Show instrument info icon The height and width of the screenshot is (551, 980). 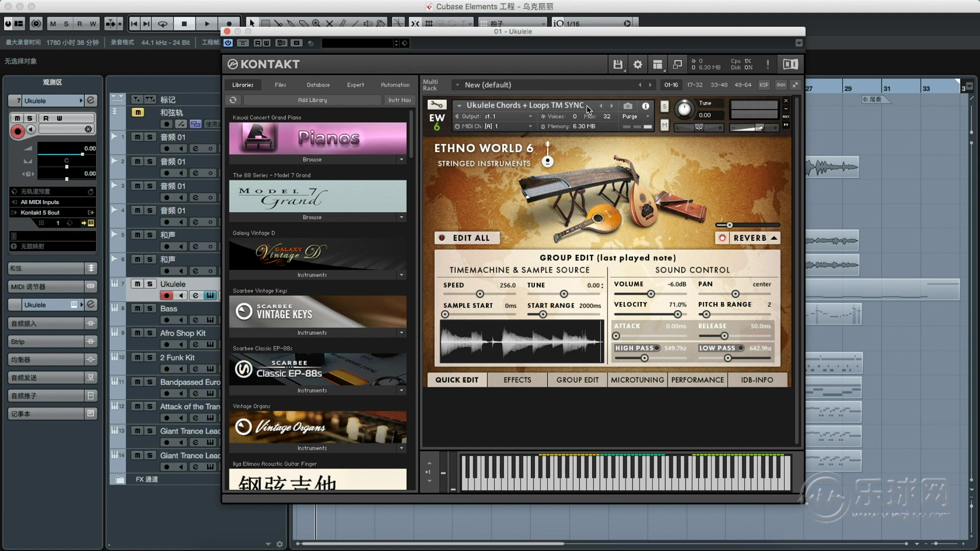coord(646,106)
